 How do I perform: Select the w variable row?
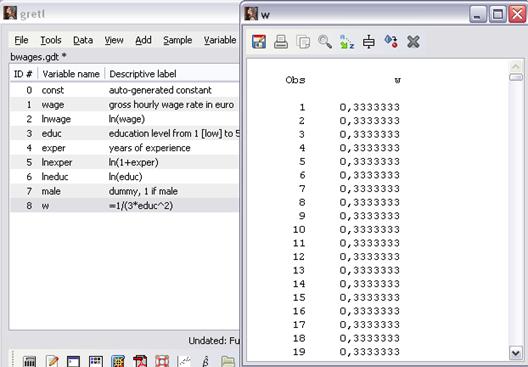[124, 205]
